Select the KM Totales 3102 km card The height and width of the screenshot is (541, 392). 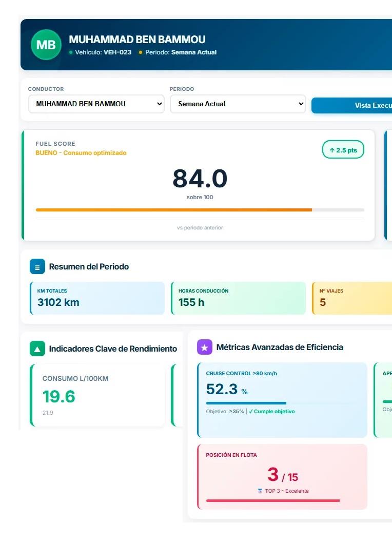click(x=97, y=298)
